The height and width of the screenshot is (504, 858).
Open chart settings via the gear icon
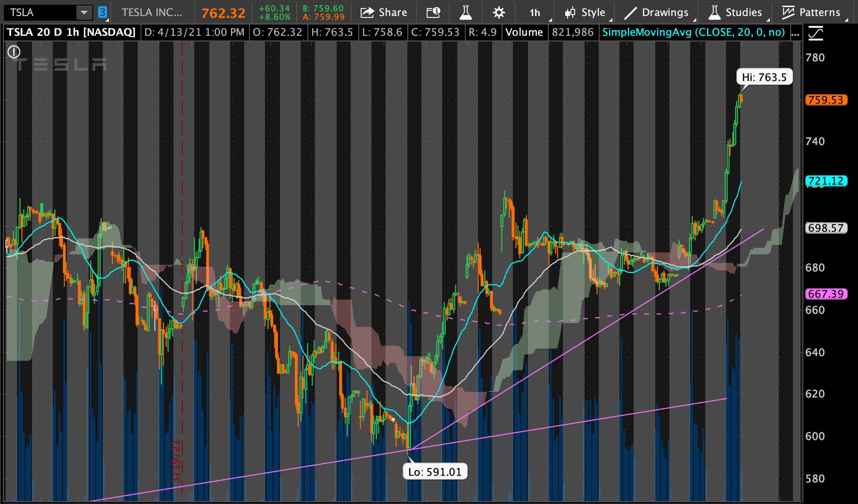pos(499,13)
